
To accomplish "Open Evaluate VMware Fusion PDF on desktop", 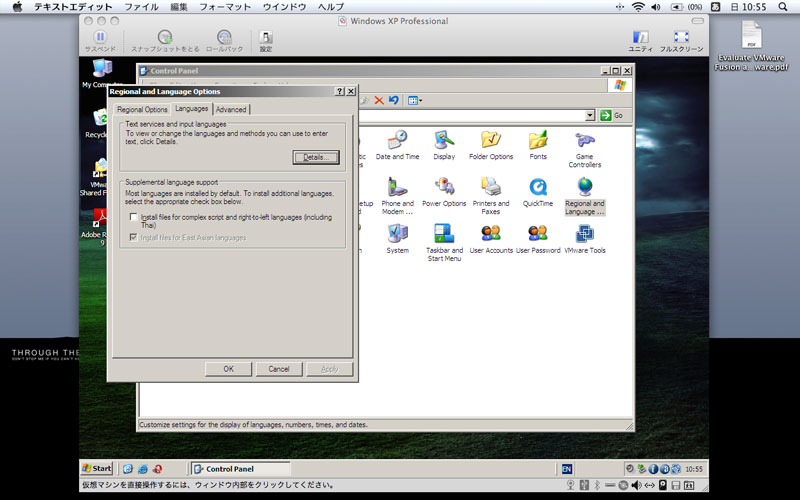I will 751,46.
